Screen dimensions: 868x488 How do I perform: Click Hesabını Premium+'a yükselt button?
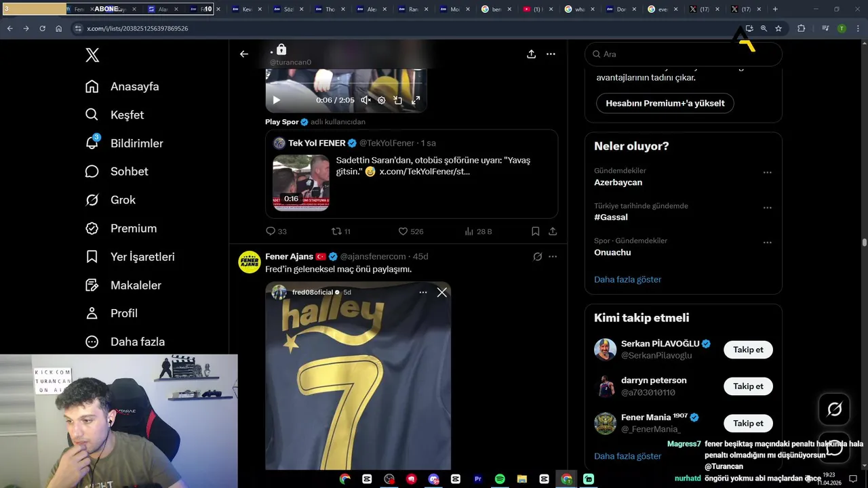(665, 103)
